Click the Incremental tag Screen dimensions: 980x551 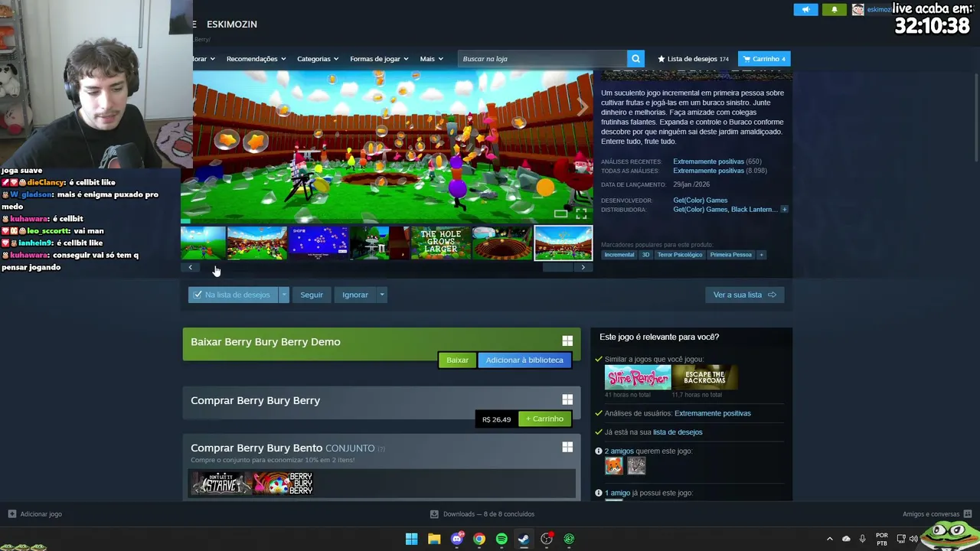click(619, 255)
